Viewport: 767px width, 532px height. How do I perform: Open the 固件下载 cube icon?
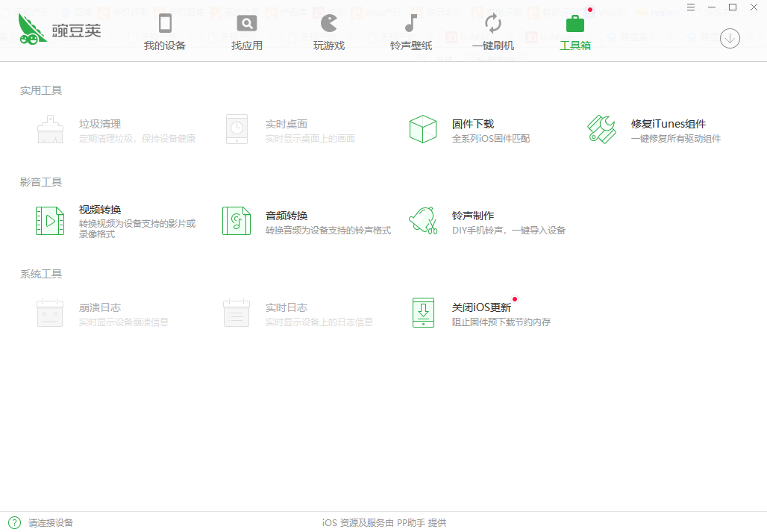422,129
